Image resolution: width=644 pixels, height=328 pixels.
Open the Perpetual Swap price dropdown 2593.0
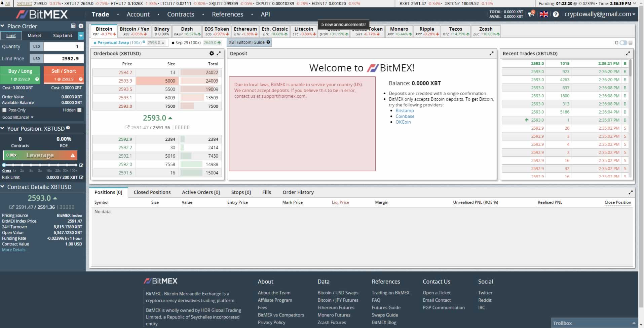pos(156,43)
